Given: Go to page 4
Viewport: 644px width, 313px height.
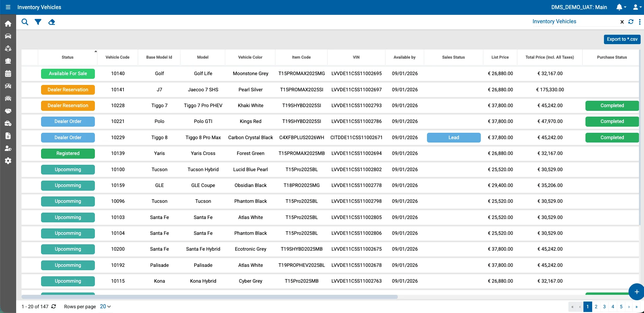Looking at the screenshot, I should point(613,307).
